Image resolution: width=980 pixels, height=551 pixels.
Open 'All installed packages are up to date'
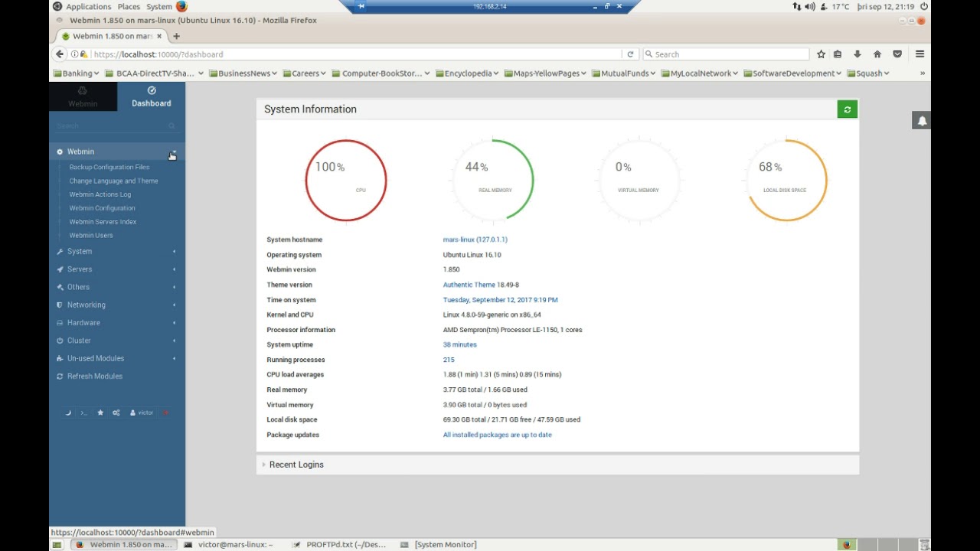(497, 435)
